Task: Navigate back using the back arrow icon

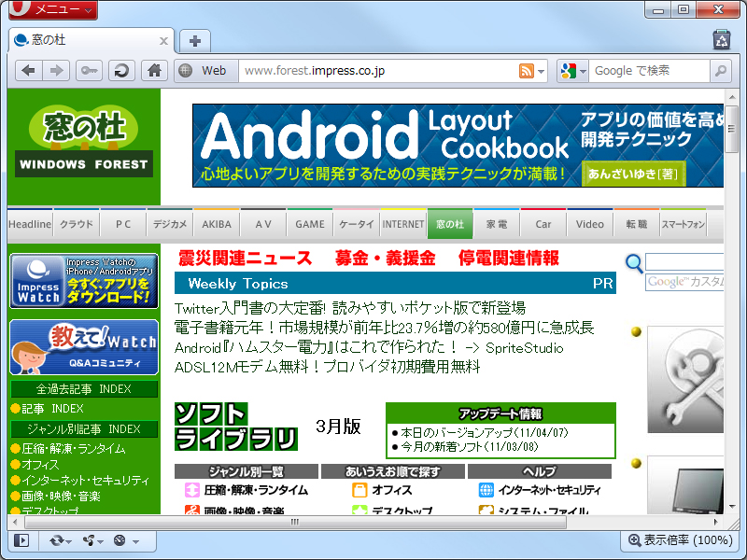Action: click(29, 71)
